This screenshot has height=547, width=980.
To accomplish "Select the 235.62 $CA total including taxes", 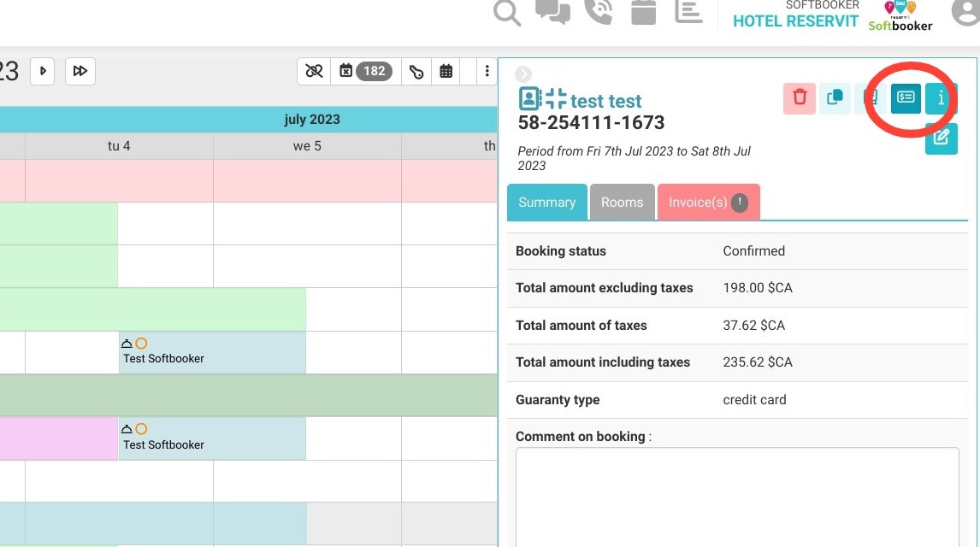I will 758,362.
